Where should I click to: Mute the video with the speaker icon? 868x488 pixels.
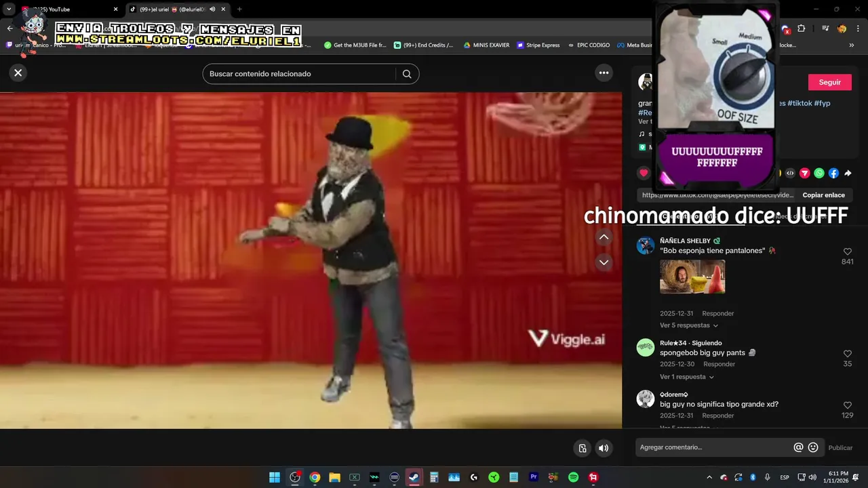click(603, 448)
